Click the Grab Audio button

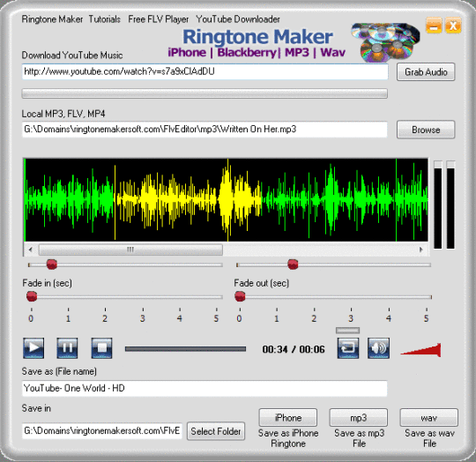click(x=426, y=72)
